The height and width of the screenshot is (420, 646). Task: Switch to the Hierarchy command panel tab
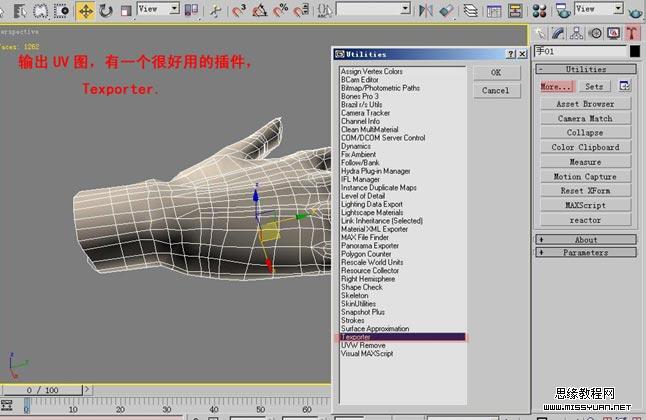pos(577,33)
